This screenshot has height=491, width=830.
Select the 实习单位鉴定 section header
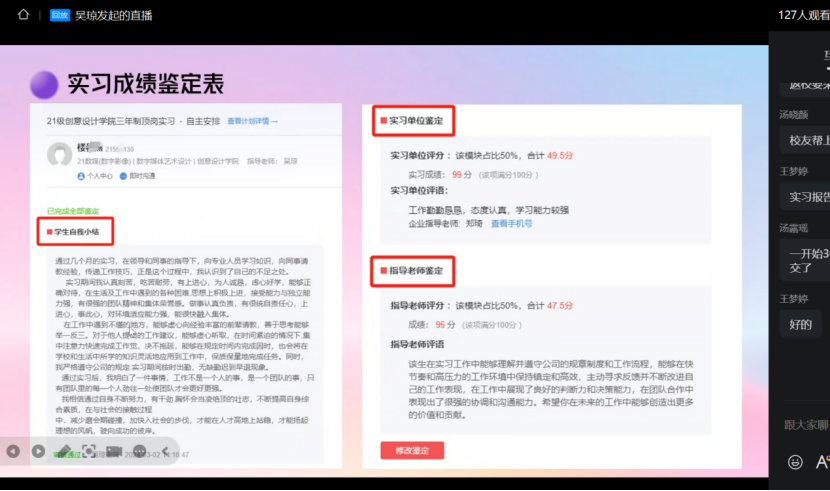coord(412,122)
